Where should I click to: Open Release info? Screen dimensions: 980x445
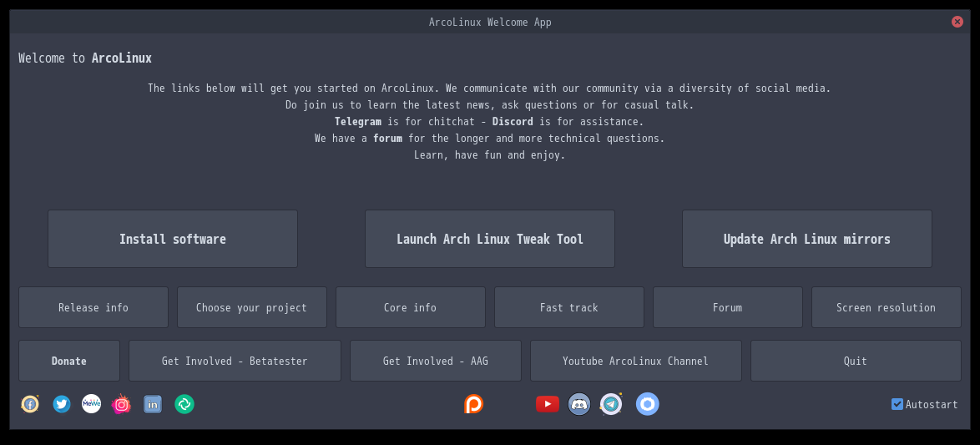click(x=93, y=307)
